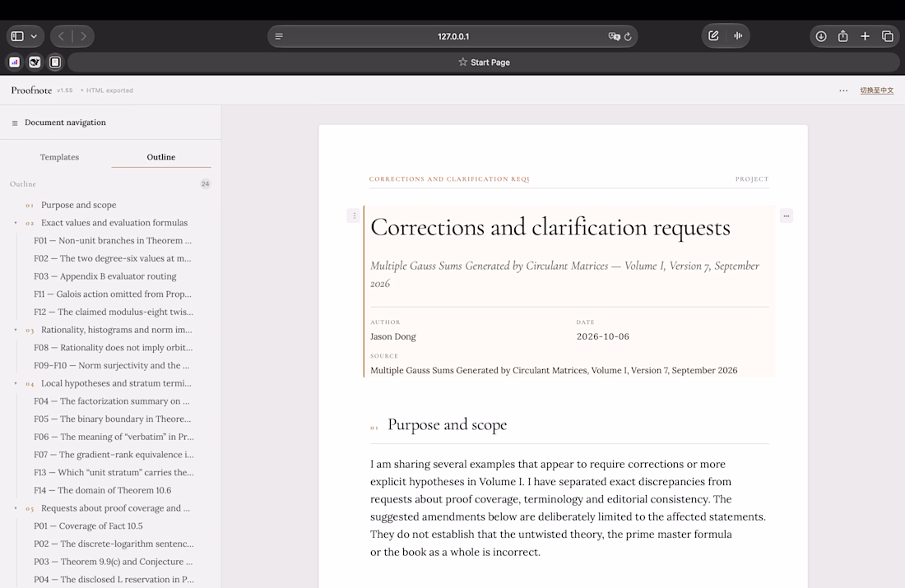Screen dimensions: 905x588
Task: Show the tab overview icon
Action: click(888, 36)
